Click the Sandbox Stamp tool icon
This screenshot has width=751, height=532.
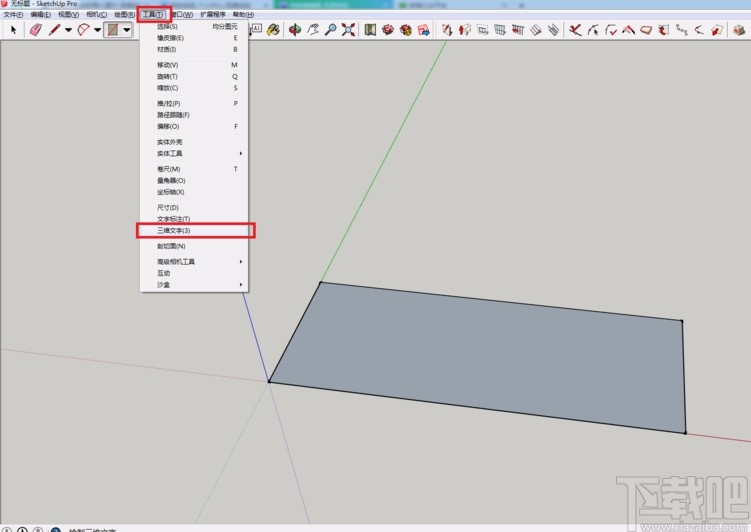[500, 30]
